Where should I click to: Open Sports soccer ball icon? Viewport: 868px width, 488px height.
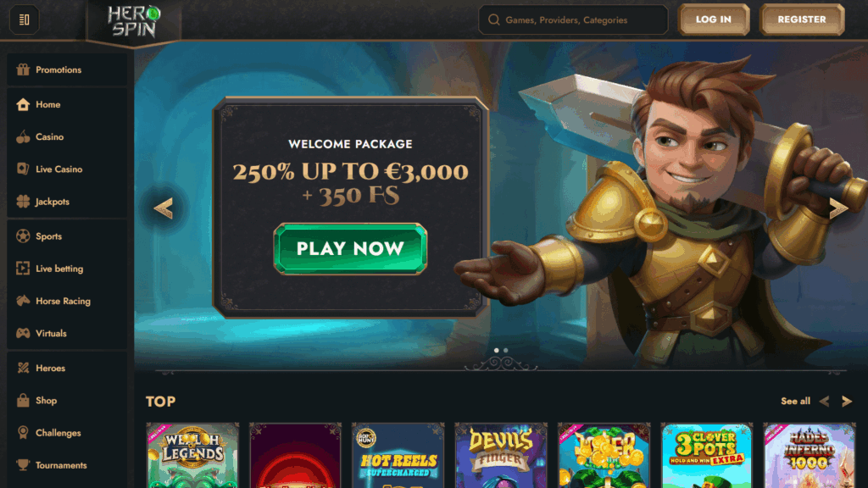pos(23,236)
